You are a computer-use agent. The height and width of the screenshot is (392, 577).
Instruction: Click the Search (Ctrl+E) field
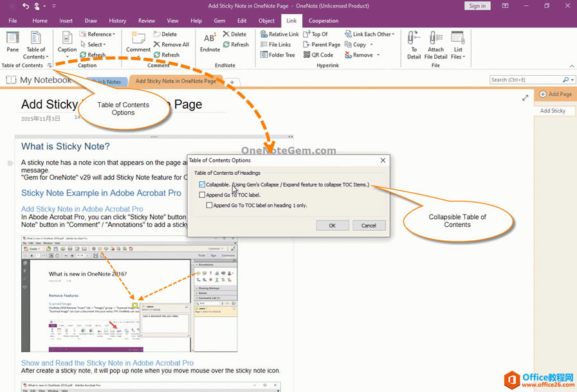526,80
